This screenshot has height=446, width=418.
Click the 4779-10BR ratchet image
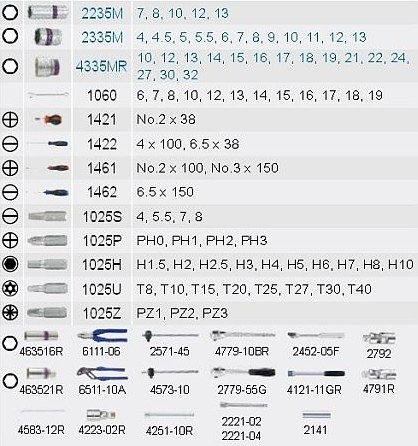(x=243, y=335)
